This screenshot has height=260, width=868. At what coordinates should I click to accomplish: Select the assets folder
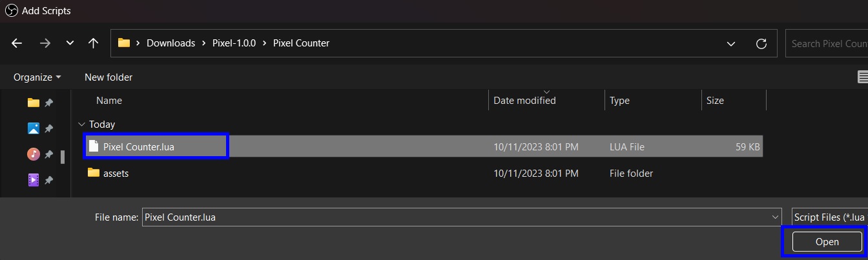pyautogui.click(x=116, y=173)
